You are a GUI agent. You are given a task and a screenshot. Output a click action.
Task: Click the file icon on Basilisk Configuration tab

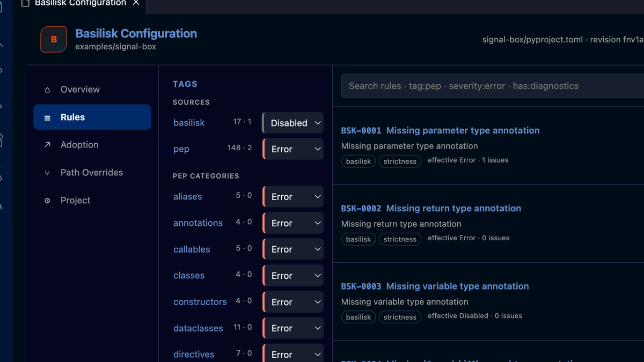pos(25,3)
